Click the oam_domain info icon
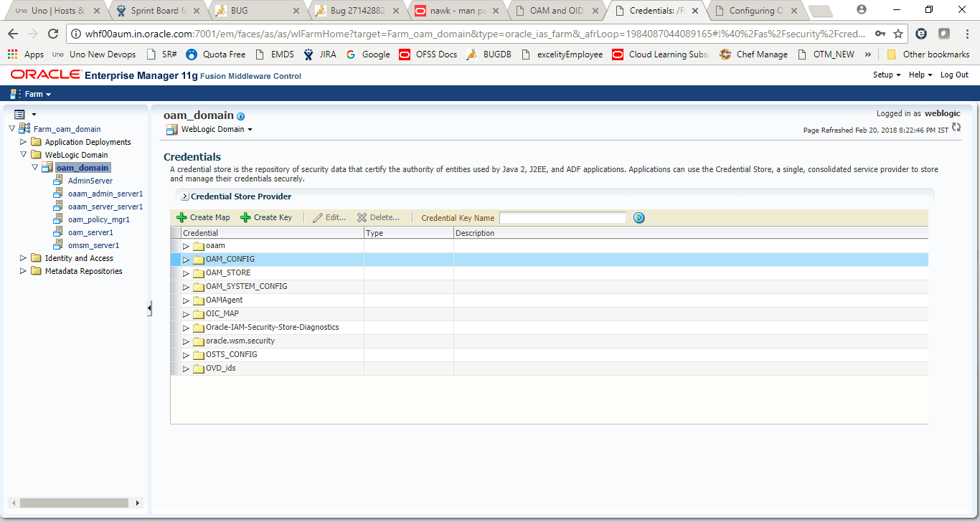The height and width of the screenshot is (522, 980). pyautogui.click(x=241, y=116)
